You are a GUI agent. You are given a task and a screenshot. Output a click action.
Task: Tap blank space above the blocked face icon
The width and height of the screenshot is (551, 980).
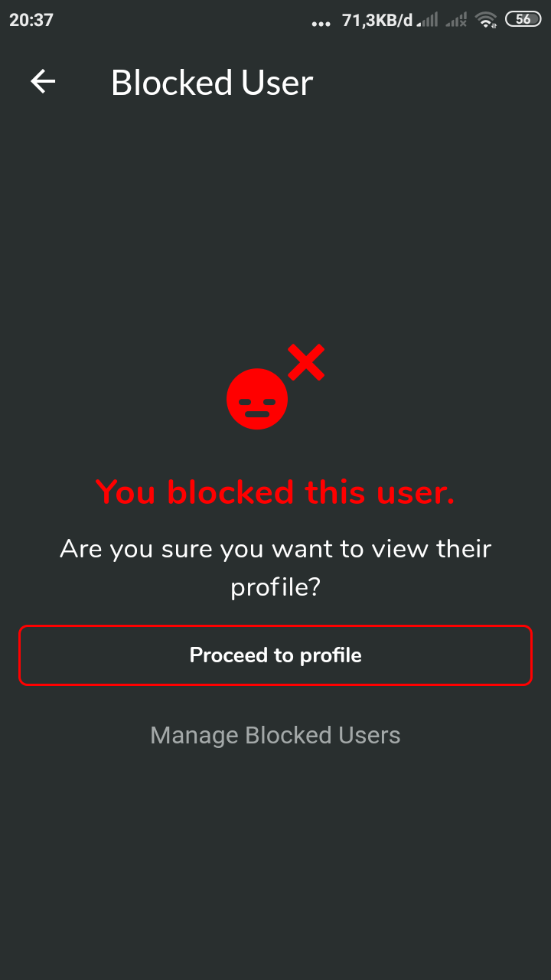click(x=275, y=230)
